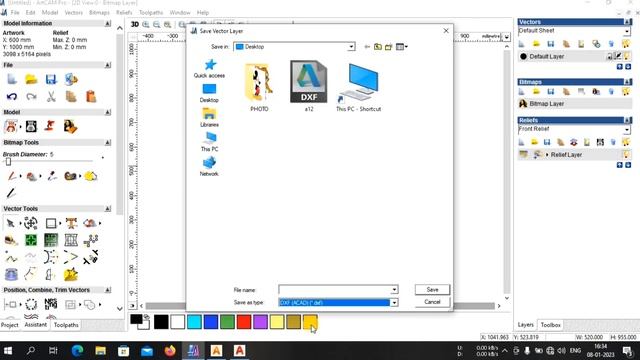Image resolution: width=640 pixels, height=360 pixels.
Task: Click the New model icon
Action: [x=11, y=79]
